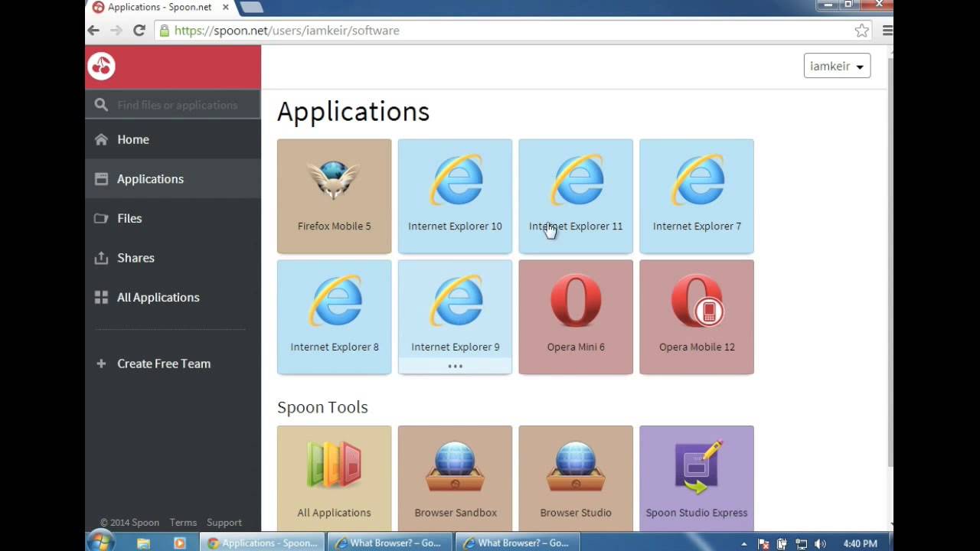The height and width of the screenshot is (551, 980).
Task: Go to Home in sidebar
Action: (173, 139)
